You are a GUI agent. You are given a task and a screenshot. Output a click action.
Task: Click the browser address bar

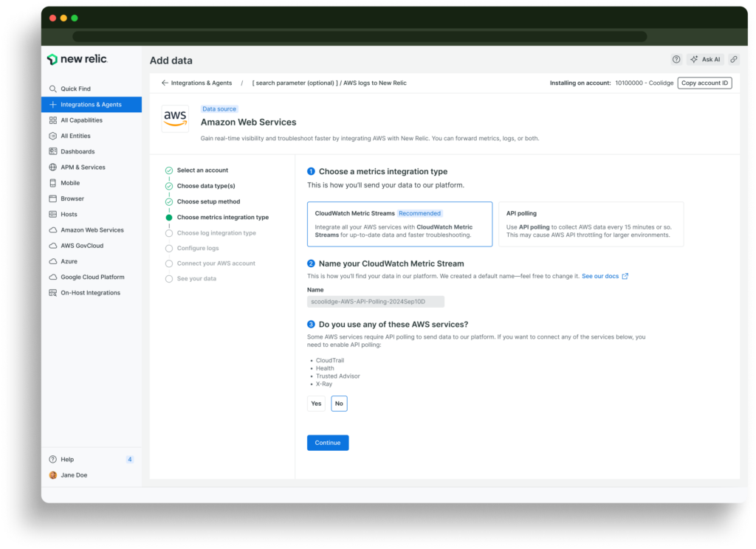[x=360, y=37]
